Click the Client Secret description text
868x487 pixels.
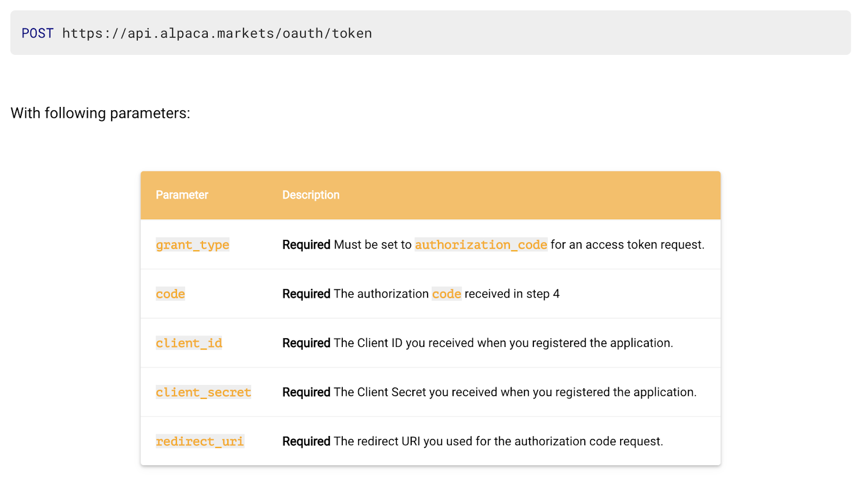(x=515, y=392)
